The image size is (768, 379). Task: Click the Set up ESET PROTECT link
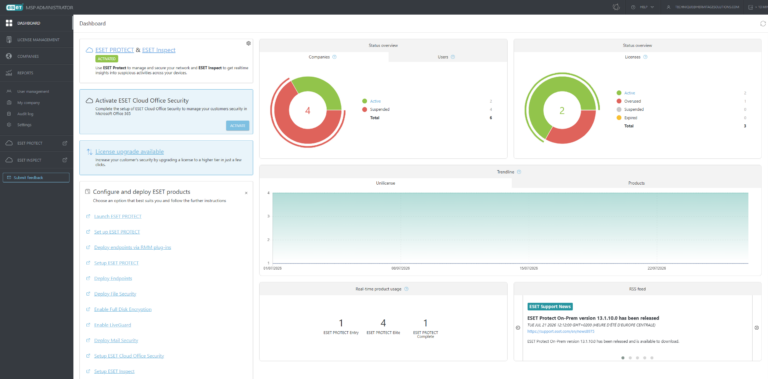tap(117, 232)
